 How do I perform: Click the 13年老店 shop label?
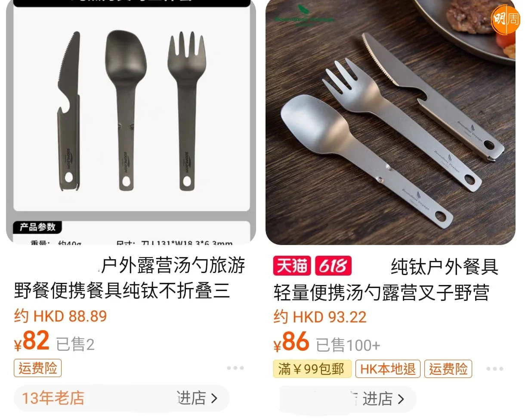tap(53, 398)
